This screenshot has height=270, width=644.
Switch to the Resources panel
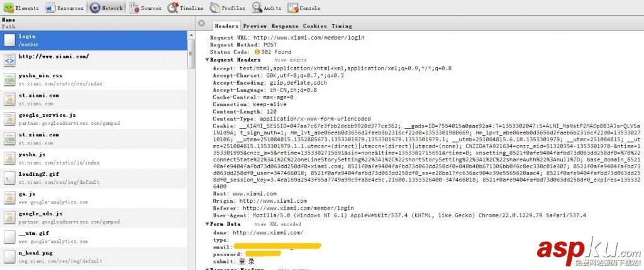(65, 8)
